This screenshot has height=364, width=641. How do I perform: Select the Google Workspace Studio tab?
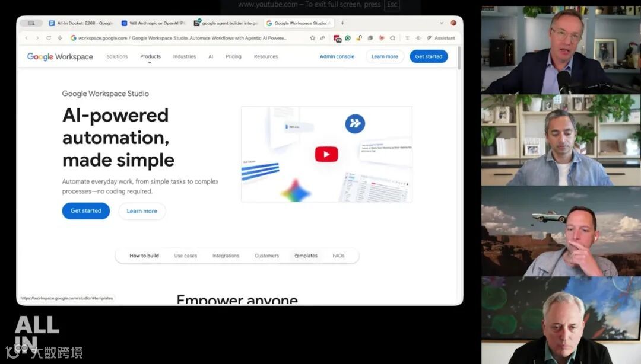299,23
